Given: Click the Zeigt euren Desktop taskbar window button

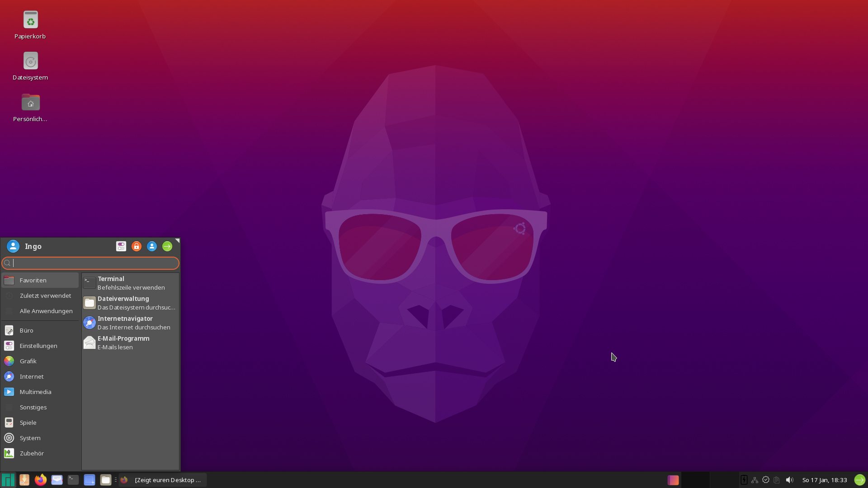Looking at the screenshot, I should click(x=163, y=480).
